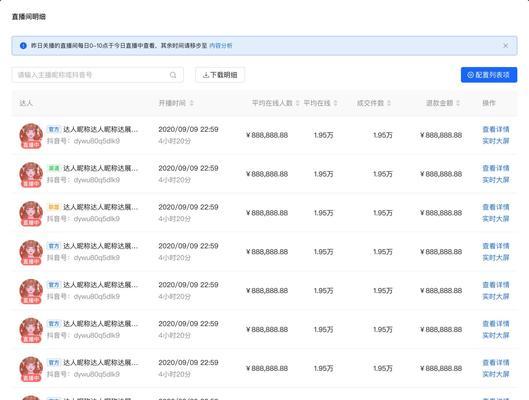Open 实时大屏 for the yellow-badge row
529x400 pixels.
click(x=496, y=219)
